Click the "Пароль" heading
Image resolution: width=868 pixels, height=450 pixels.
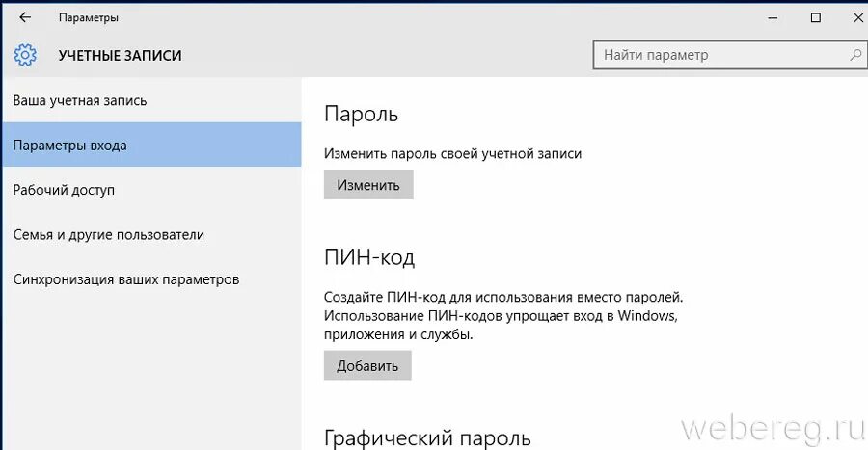361,114
